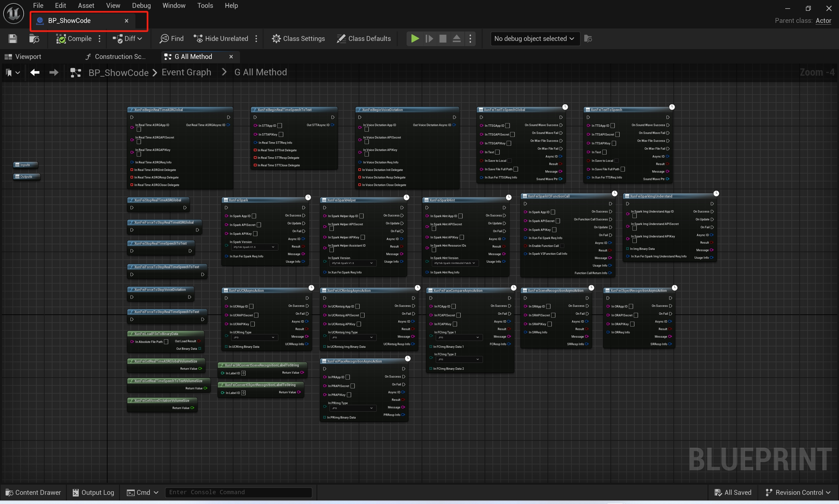
Task: Click the navigate Forward arrow icon
Action: (x=54, y=72)
